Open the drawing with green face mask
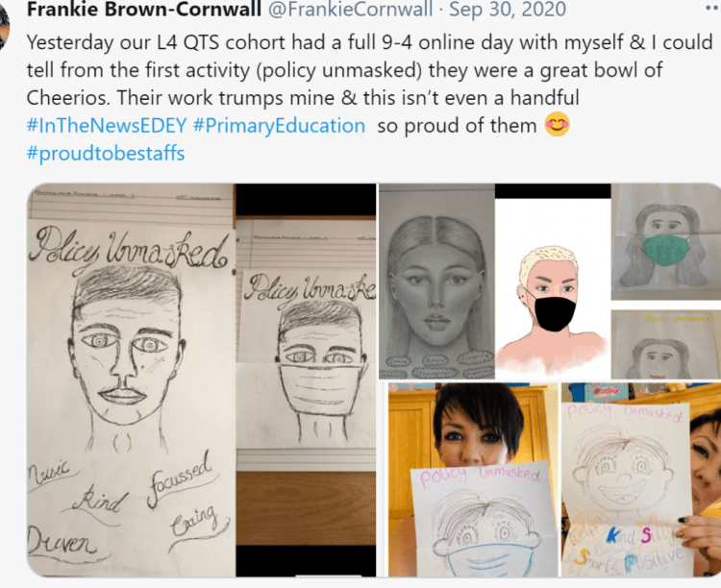The image size is (721, 588). point(666,242)
